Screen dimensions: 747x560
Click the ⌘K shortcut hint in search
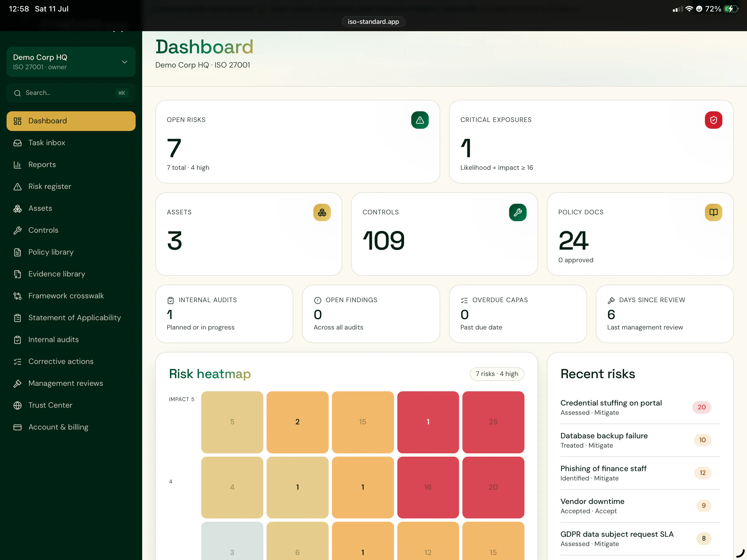coord(122,93)
